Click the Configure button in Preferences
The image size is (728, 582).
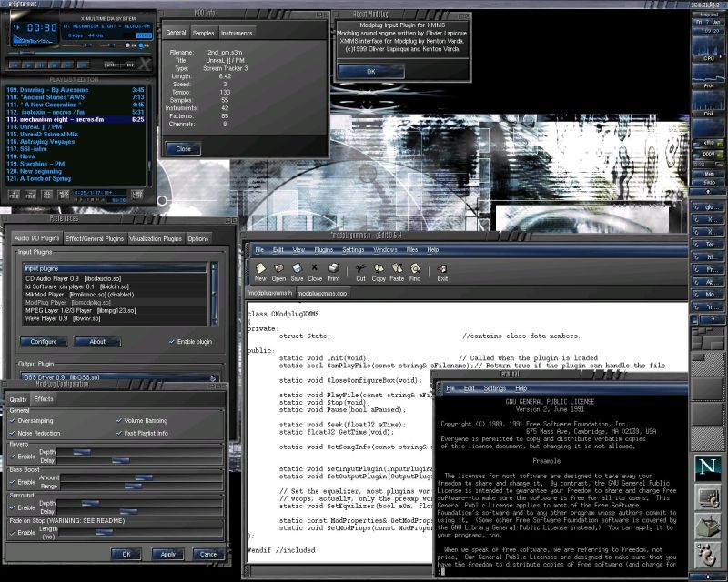43,342
